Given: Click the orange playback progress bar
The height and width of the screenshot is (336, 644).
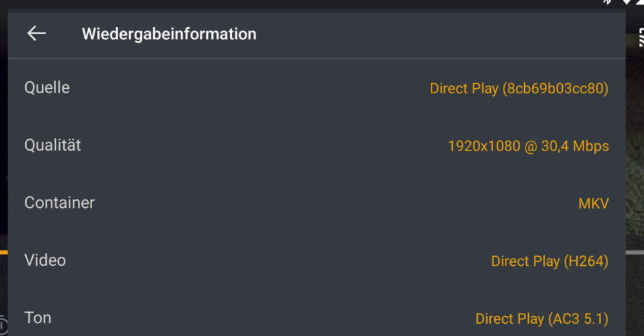Looking at the screenshot, I should click(4, 252).
